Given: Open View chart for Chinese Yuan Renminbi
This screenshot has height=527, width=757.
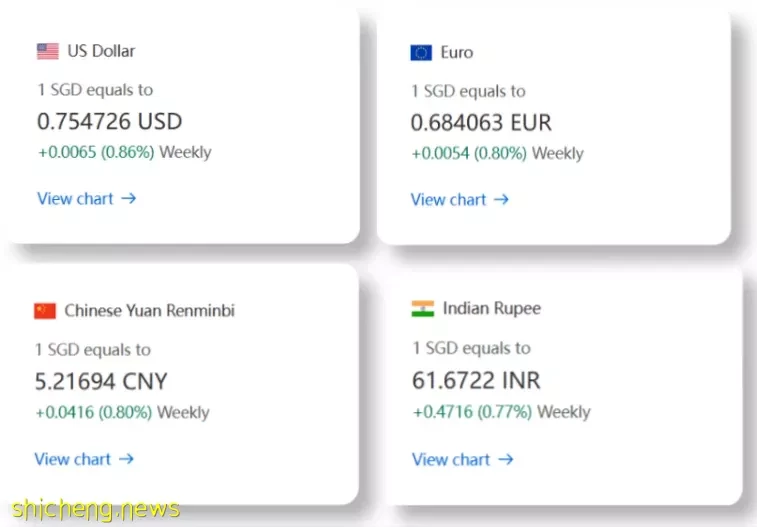Looking at the screenshot, I should pos(84,459).
